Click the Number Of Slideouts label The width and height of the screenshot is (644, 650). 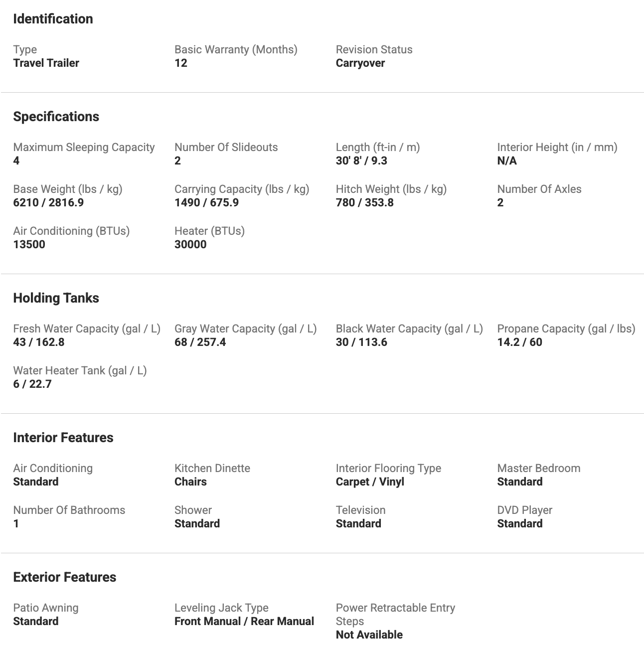(226, 147)
